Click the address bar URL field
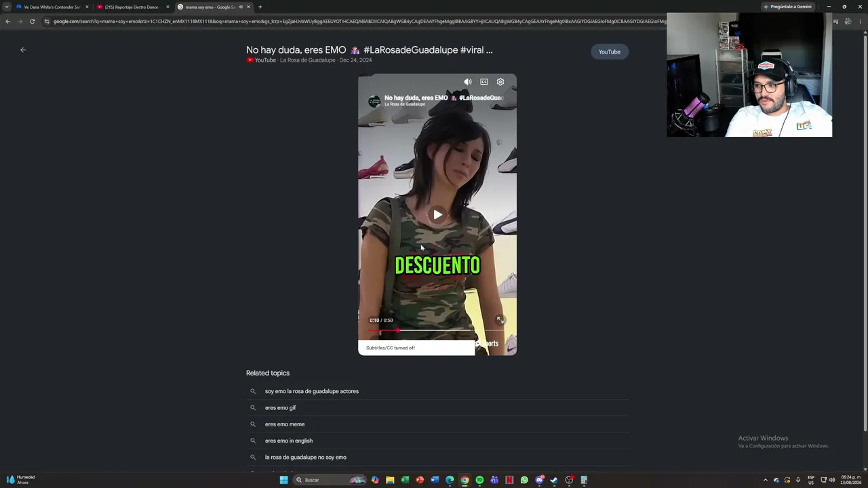868x488 pixels. pyautogui.click(x=359, y=22)
